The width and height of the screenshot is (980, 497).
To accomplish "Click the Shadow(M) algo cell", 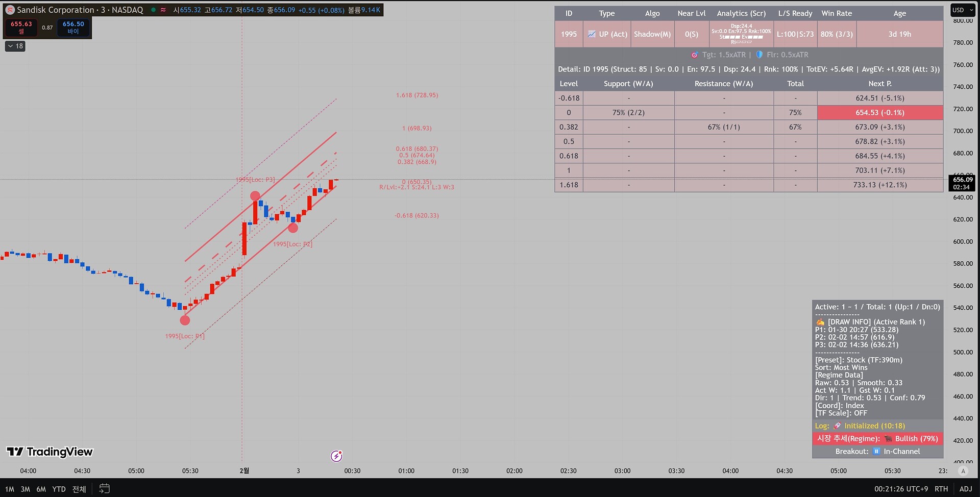I will (x=652, y=34).
